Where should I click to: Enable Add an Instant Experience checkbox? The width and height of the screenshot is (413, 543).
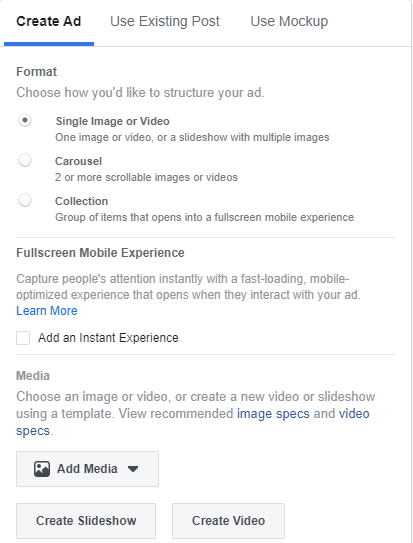23,338
